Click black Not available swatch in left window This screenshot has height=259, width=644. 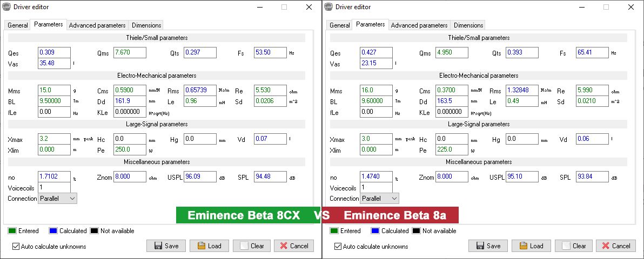[x=95, y=231]
